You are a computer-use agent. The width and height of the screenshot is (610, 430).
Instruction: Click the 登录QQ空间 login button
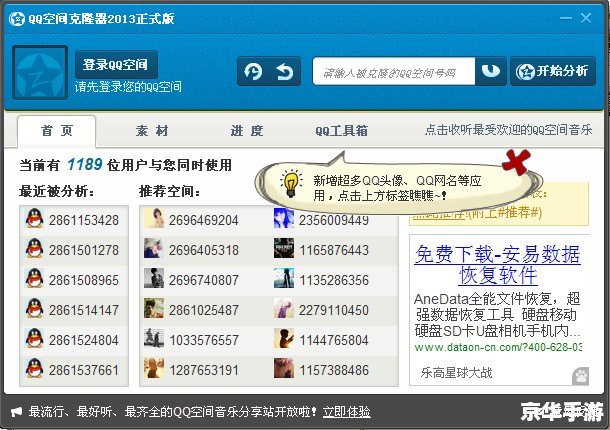point(116,64)
